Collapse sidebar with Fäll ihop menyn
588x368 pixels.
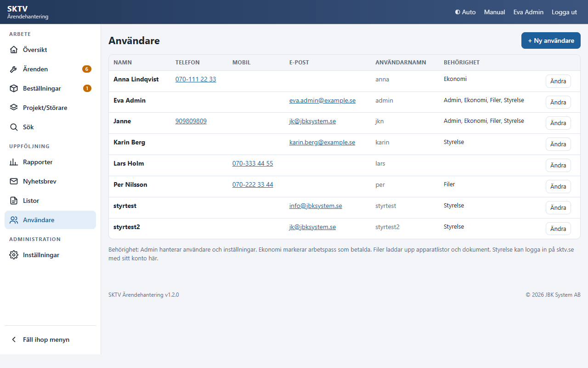51,339
